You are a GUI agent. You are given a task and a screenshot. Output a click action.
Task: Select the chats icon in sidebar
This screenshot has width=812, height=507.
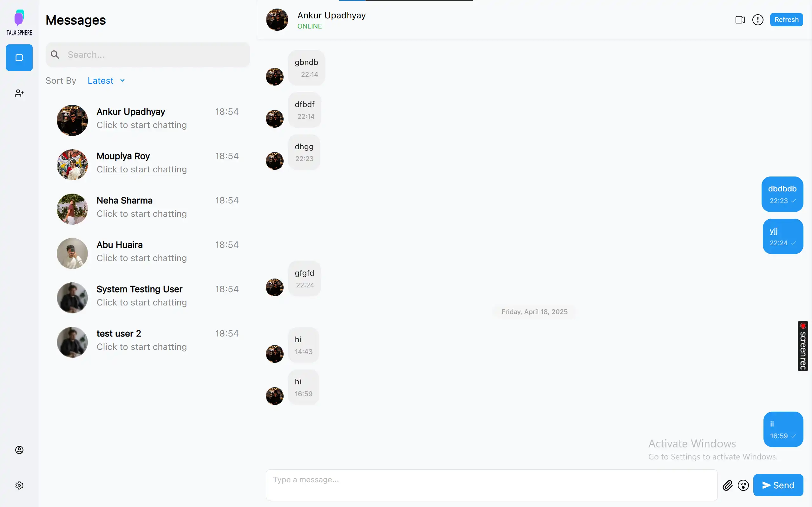pyautogui.click(x=19, y=58)
